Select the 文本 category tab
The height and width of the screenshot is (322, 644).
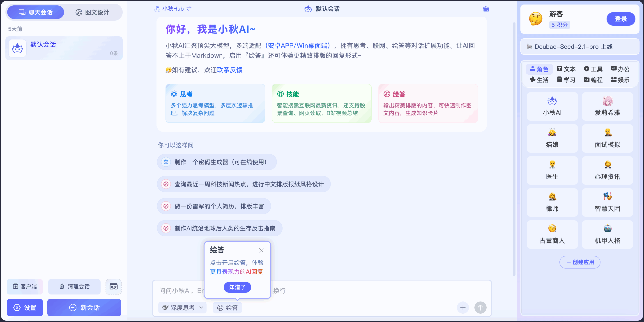coord(566,69)
